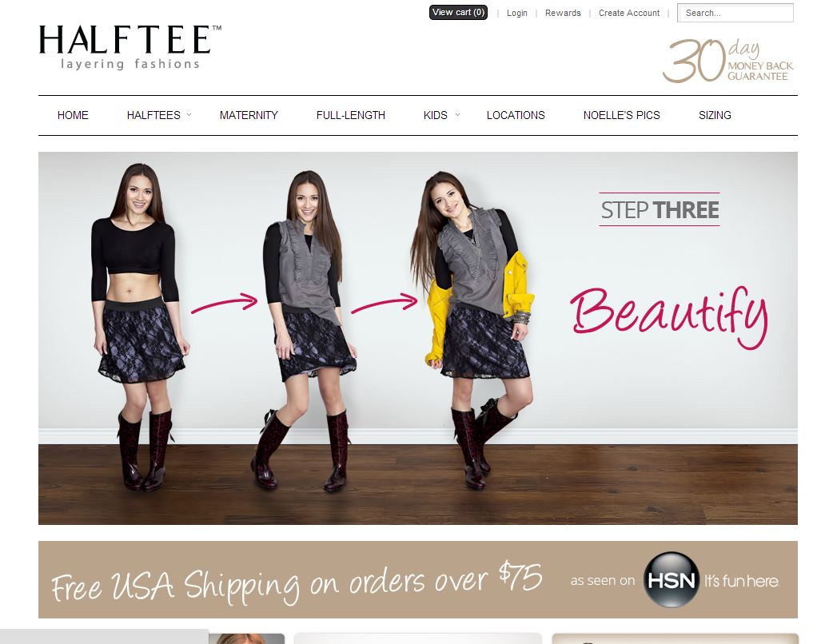Screen dimensions: 821x644
Task: Expand the HALFTEES dropdown arrow
Action: pyautogui.click(x=189, y=114)
